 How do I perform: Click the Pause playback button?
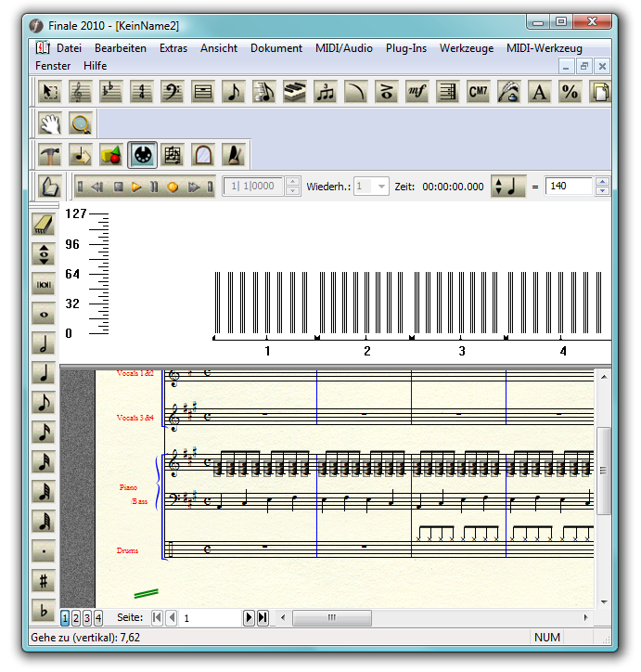[x=154, y=187]
